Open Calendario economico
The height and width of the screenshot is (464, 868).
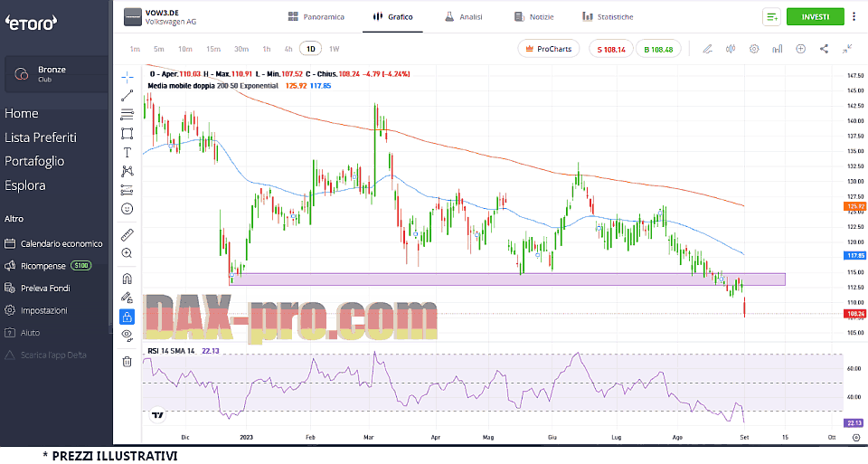[x=53, y=243]
